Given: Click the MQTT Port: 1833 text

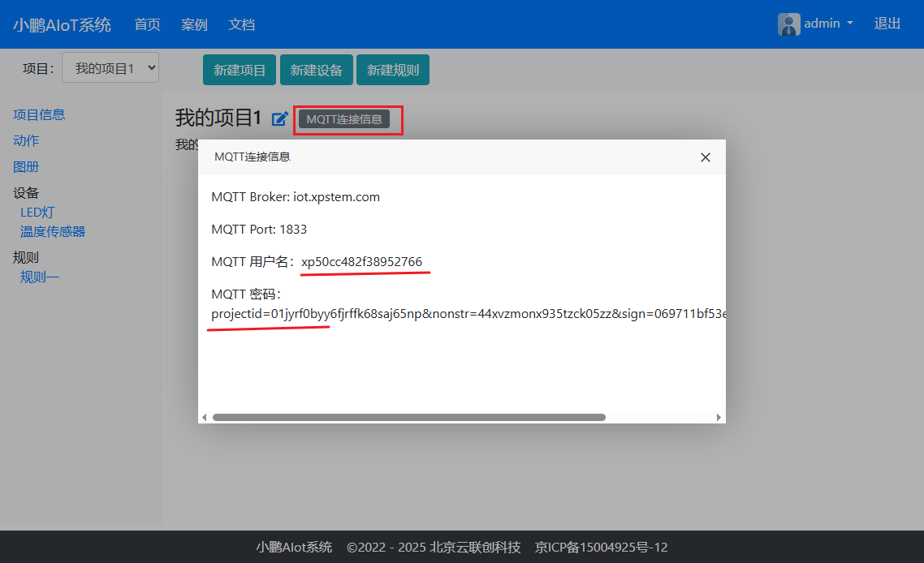Looking at the screenshot, I should coord(259,229).
